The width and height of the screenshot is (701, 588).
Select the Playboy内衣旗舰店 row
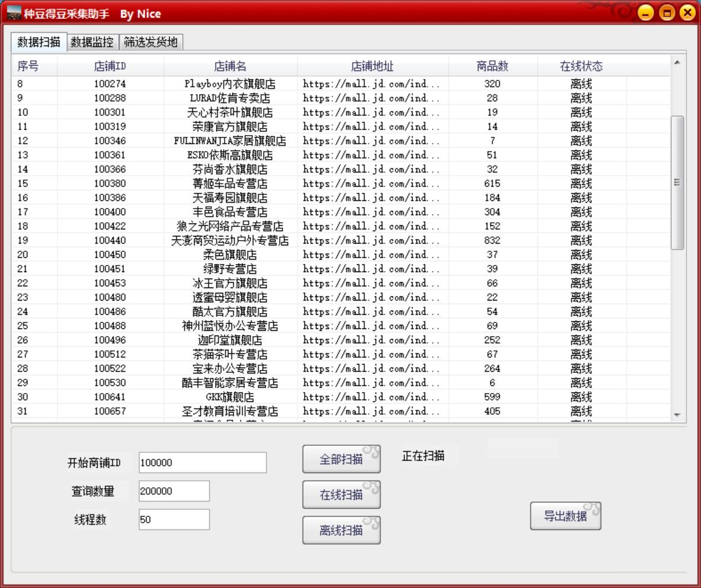[230, 84]
